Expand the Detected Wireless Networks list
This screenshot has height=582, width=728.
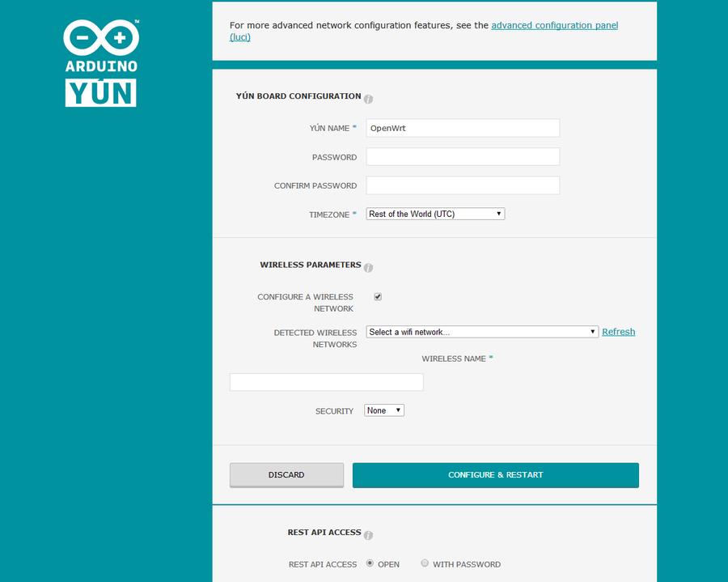(x=482, y=332)
